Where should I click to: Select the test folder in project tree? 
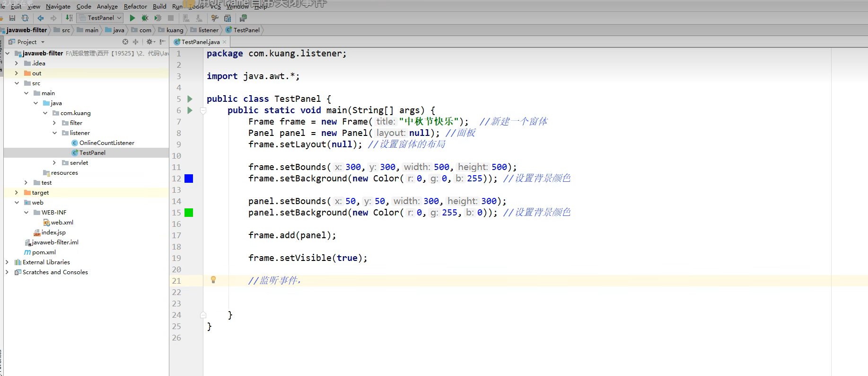43,183
